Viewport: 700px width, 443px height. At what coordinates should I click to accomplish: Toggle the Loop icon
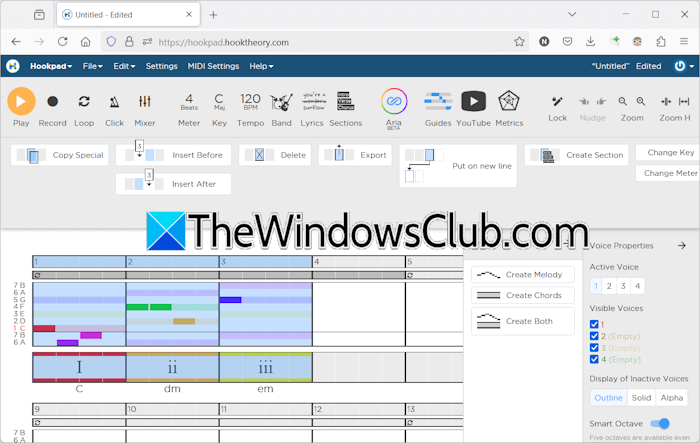(x=84, y=102)
